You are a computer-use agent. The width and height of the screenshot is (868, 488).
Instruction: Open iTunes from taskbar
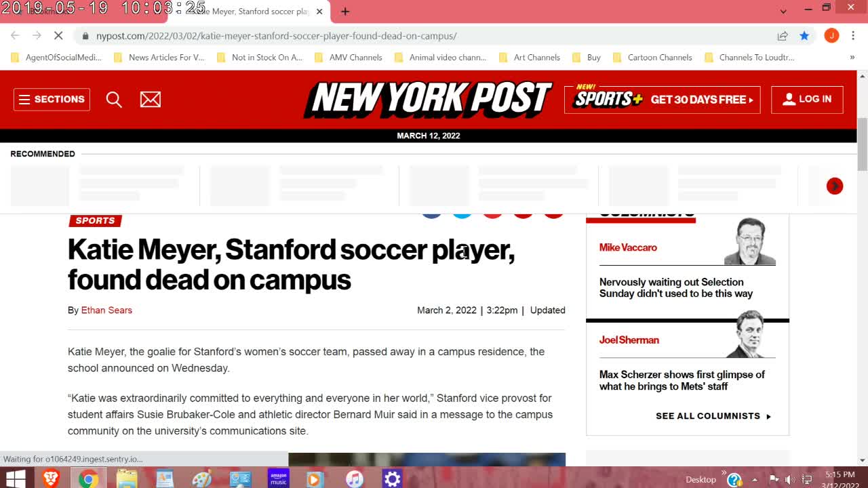[354, 479]
